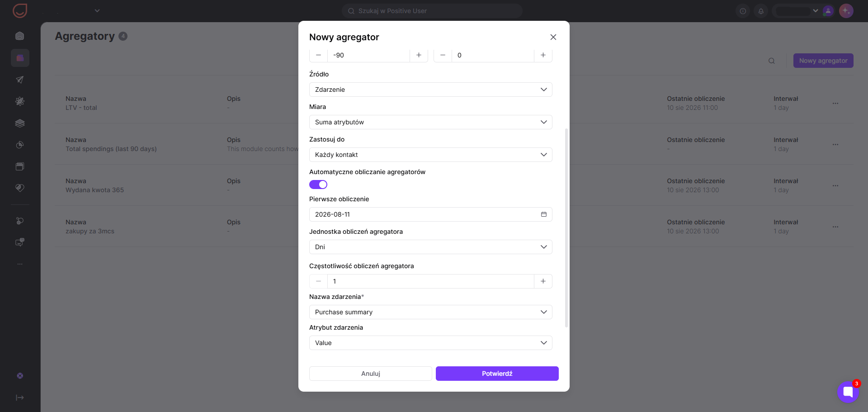This screenshot has width=868, height=412.
Task: Expand the sidebar with arrow icon at bottom
Action: coord(20,398)
